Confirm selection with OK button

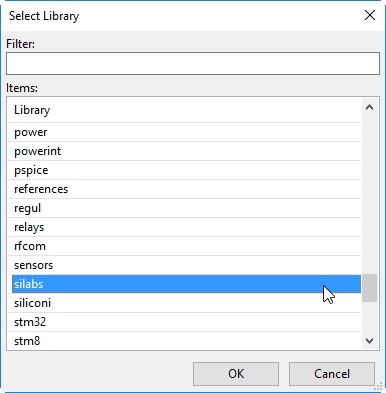point(236,374)
